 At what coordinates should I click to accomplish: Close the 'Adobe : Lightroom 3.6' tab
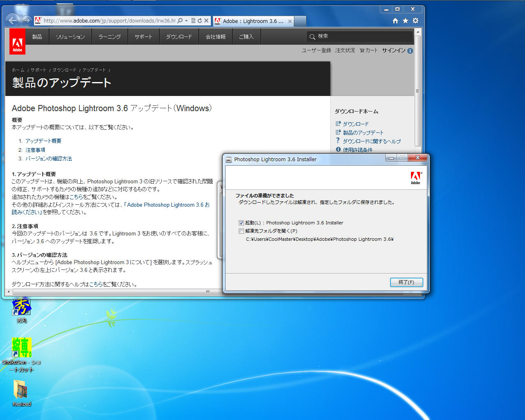pos(290,21)
